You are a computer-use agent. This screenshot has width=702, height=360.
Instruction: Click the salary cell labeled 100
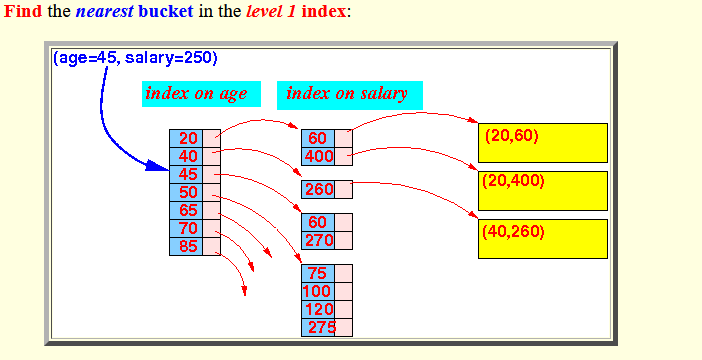point(318,291)
